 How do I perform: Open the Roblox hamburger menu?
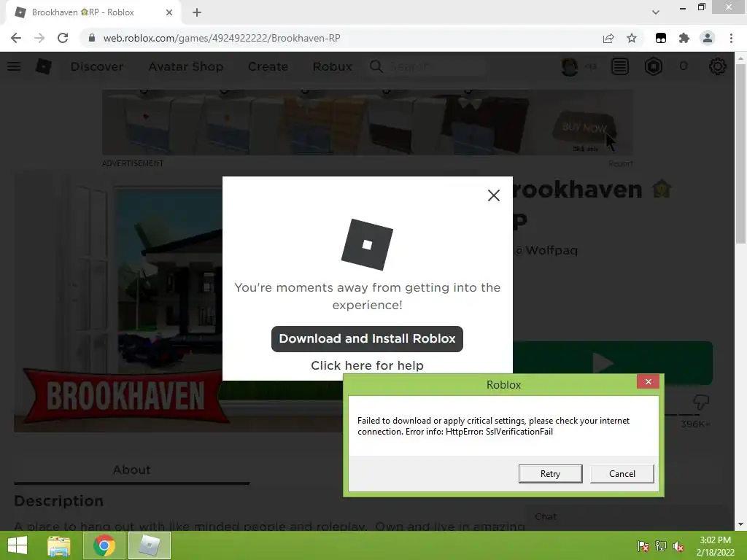tap(14, 66)
